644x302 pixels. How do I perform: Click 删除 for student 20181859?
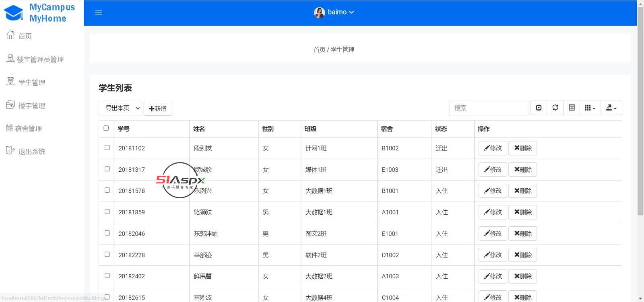(x=522, y=212)
